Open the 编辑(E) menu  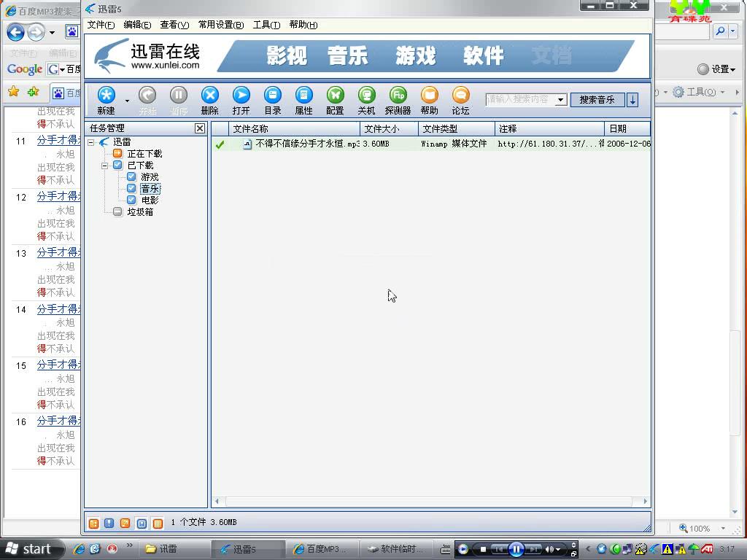137,25
